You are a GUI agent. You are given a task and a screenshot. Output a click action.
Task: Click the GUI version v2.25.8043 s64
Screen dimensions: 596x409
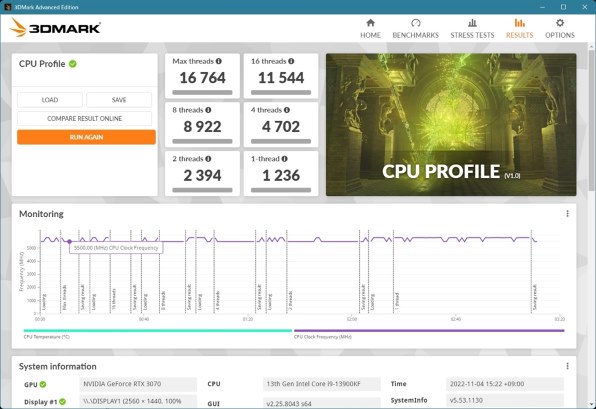[322, 403]
